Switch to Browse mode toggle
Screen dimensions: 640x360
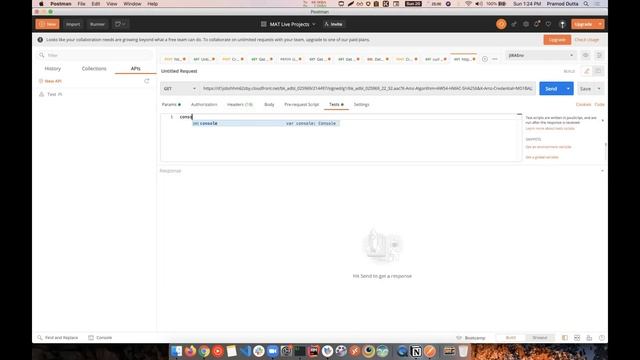pos(540,338)
